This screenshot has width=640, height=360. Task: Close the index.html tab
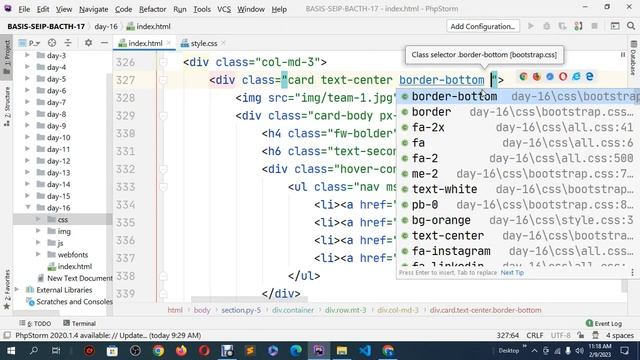coord(169,43)
